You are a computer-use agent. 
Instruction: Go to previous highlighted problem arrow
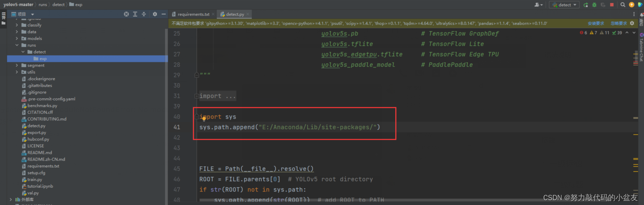(627, 33)
